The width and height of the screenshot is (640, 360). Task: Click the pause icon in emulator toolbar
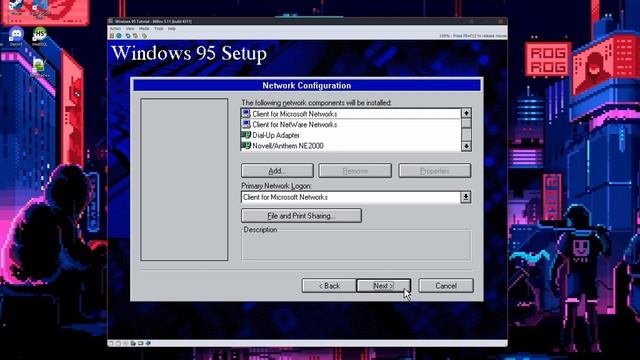coord(112,36)
